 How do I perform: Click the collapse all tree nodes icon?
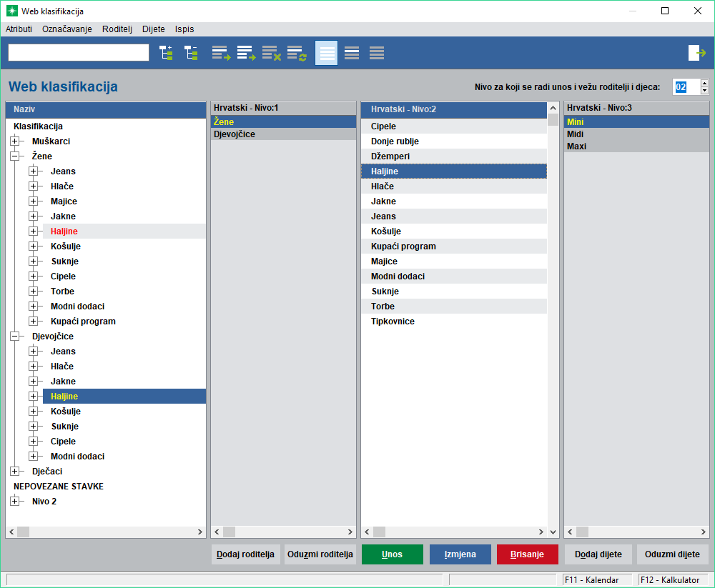tap(191, 53)
